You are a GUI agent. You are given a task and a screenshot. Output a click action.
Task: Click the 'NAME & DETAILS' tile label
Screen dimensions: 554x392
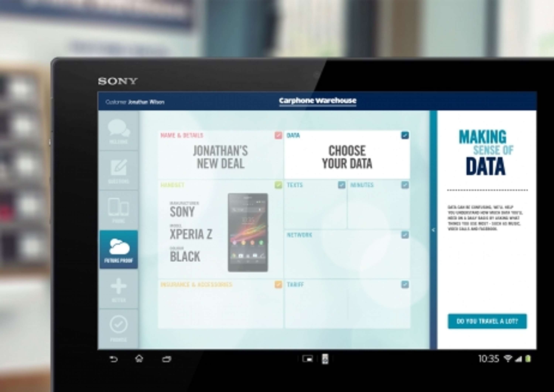click(182, 135)
